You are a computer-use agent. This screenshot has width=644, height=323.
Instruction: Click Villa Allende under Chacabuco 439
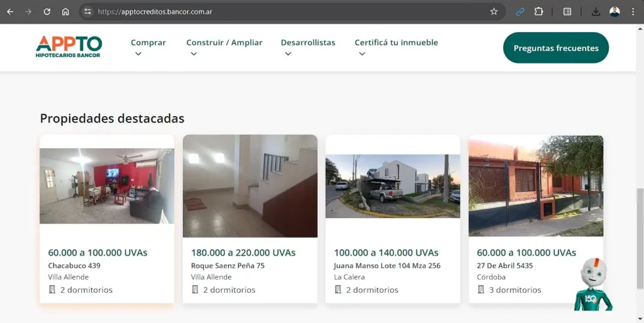[68, 277]
